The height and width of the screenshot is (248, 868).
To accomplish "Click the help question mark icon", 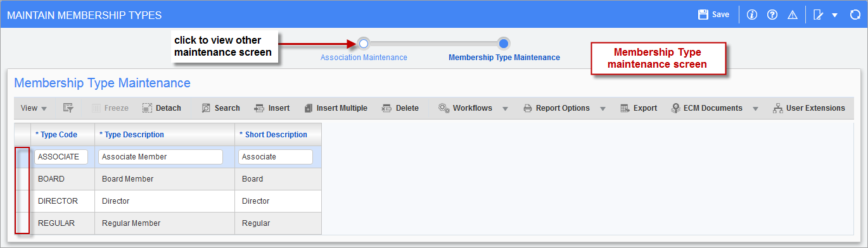I will pyautogui.click(x=772, y=15).
